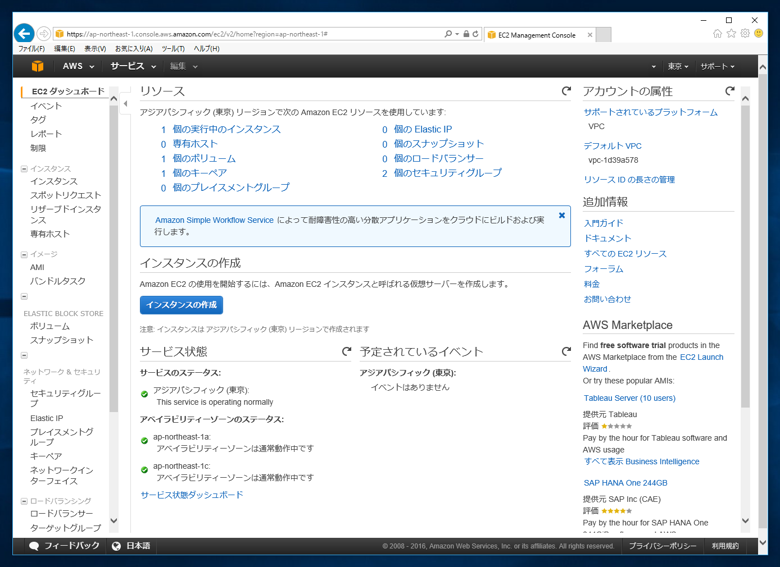The height and width of the screenshot is (567, 780).
Task: Select スポットリクエスト in the sidebar
Action: [x=66, y=195]
